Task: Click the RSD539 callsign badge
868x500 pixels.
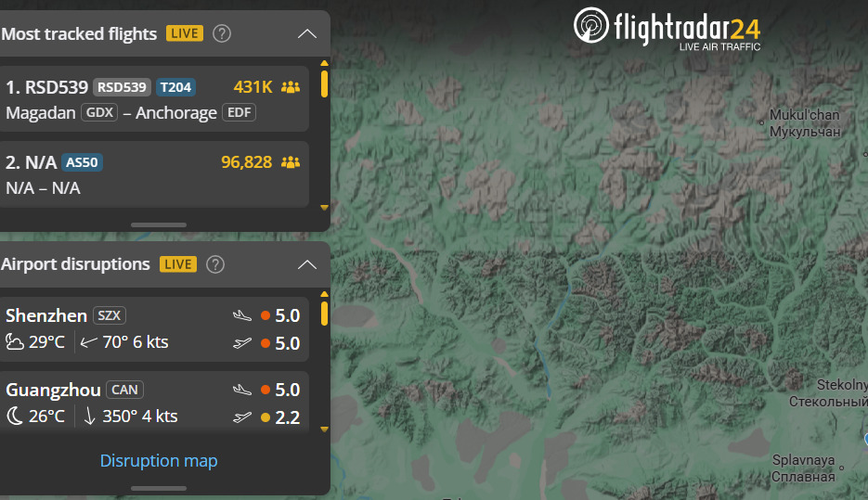Action: pyautogui.click(x=122, y=87)
